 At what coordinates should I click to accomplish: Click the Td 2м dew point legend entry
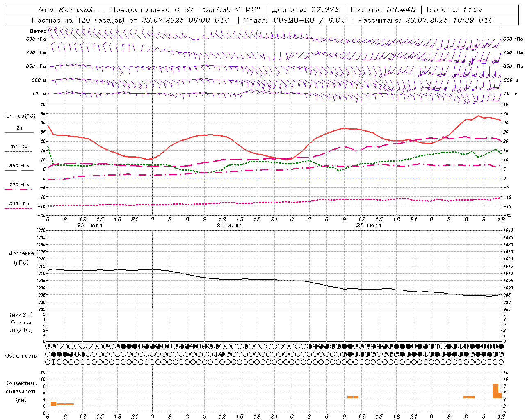[x=19, y=147]
